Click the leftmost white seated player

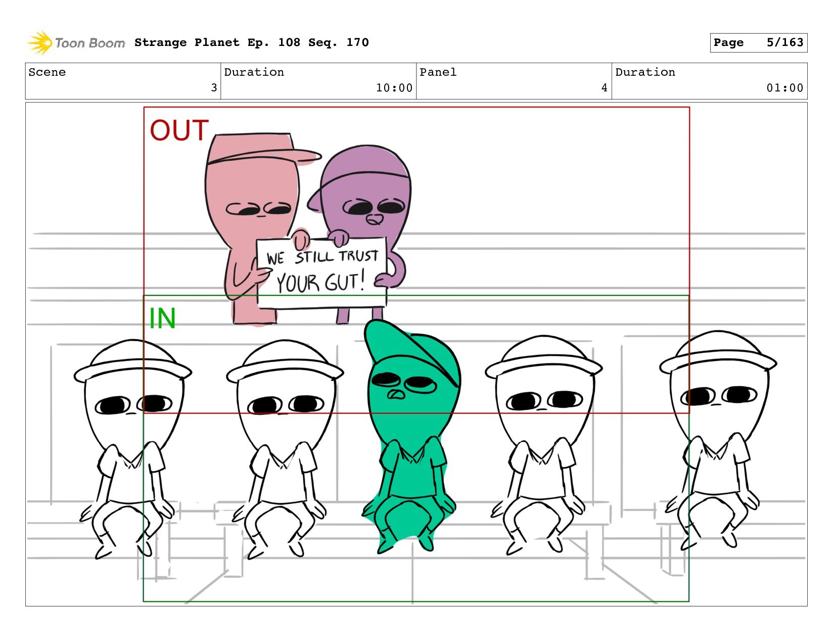coord(132,449)
